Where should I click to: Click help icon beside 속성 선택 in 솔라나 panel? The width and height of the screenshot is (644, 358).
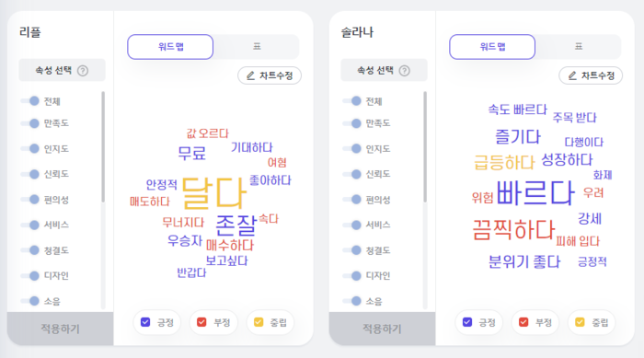(x=405, y=71)
